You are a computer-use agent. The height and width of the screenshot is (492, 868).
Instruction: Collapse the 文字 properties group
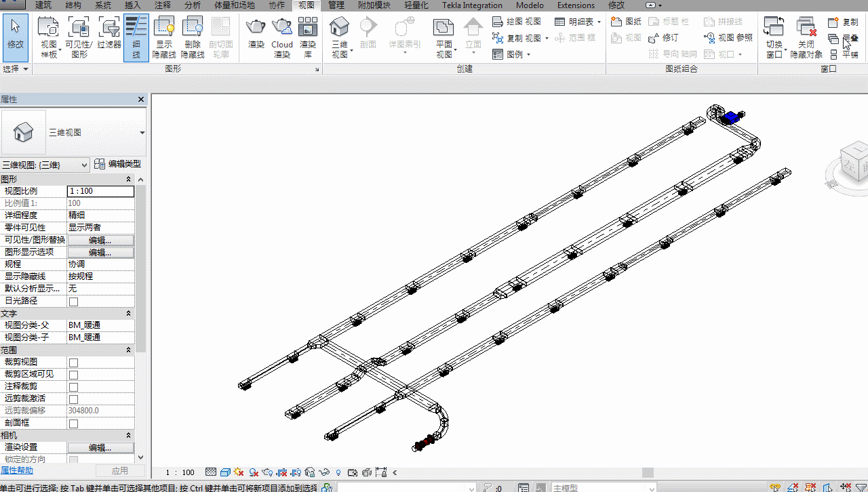pos(129,314)
